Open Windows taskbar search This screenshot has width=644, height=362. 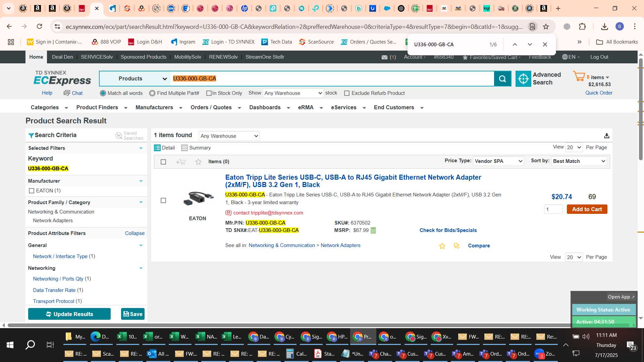coord(30,345)
